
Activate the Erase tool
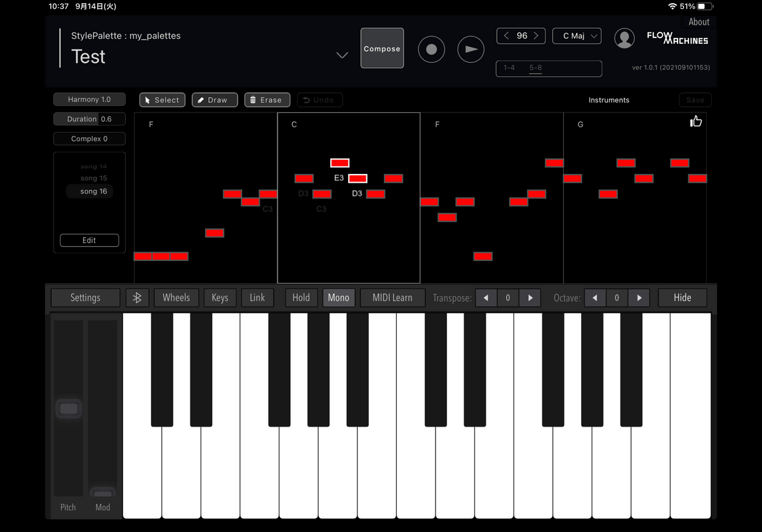pyautogui.click(x=267, y=100)
